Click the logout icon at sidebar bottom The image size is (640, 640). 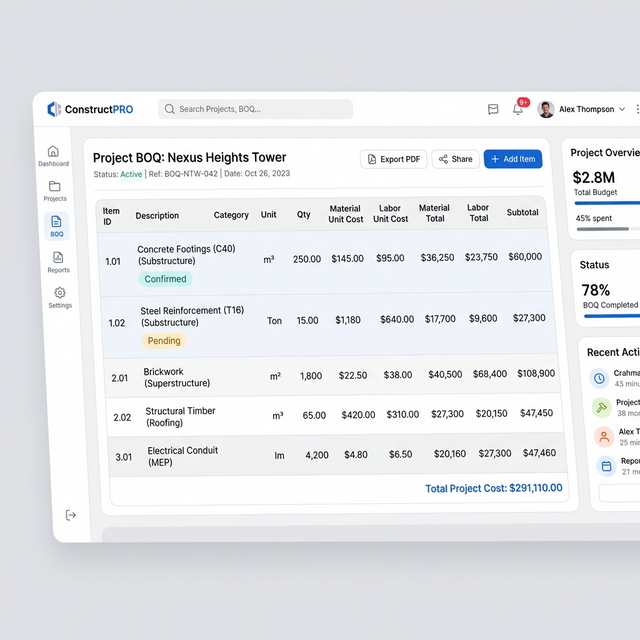(x=71, y=515)
